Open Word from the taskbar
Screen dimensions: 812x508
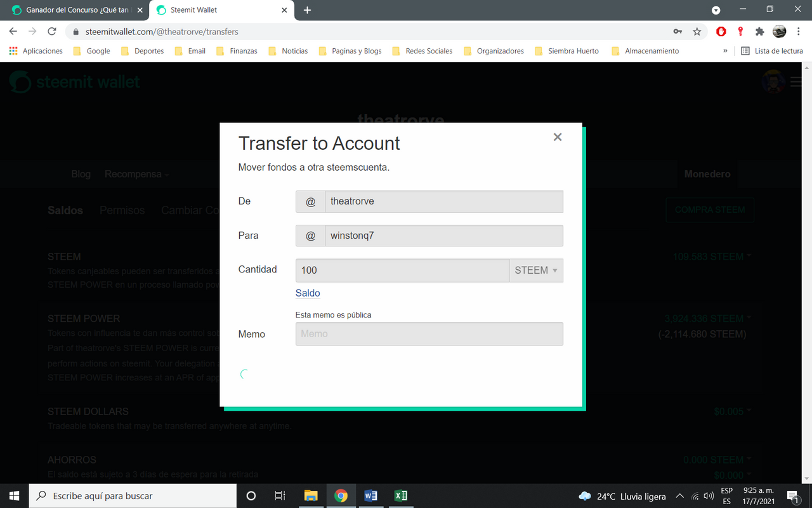(371, 496)
